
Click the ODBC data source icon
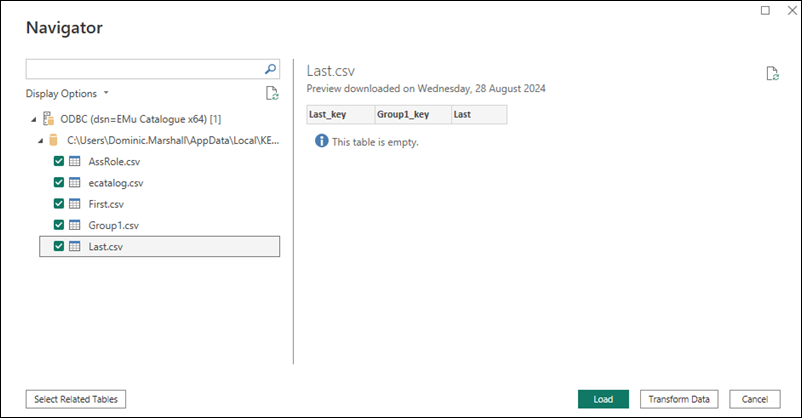tap(49, 120)
